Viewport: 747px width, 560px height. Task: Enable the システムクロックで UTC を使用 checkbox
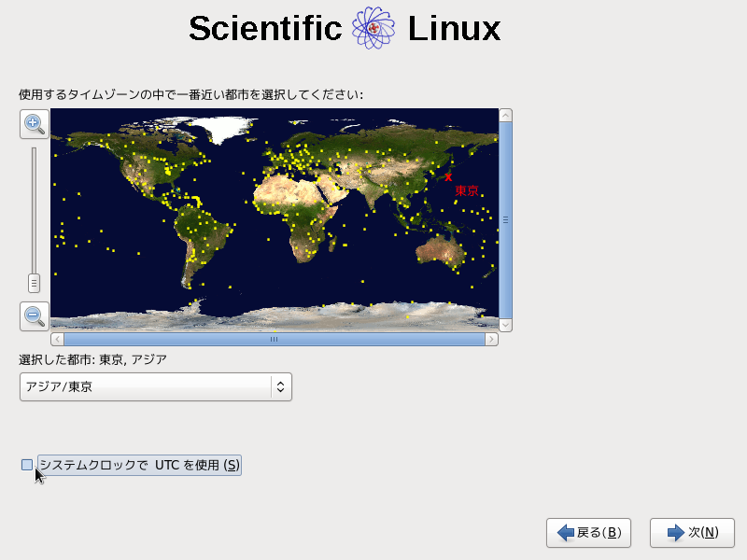click(27, 465)
